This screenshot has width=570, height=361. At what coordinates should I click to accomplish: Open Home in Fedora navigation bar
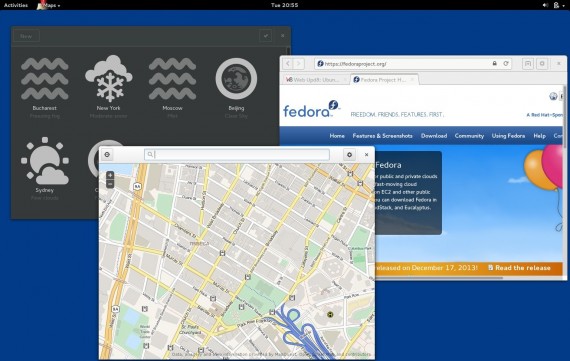(337, 136)
